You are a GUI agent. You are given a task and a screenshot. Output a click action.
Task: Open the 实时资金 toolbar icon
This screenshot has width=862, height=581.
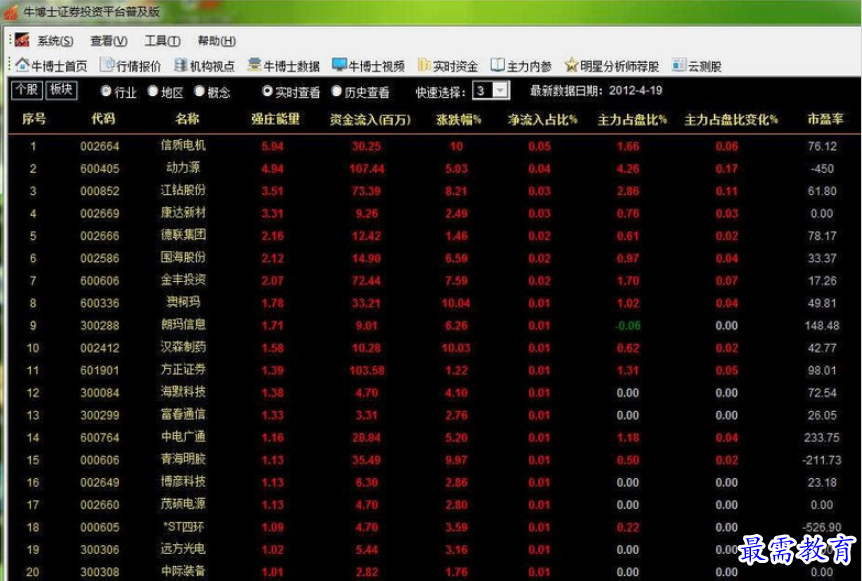click(x=424, y=65)
